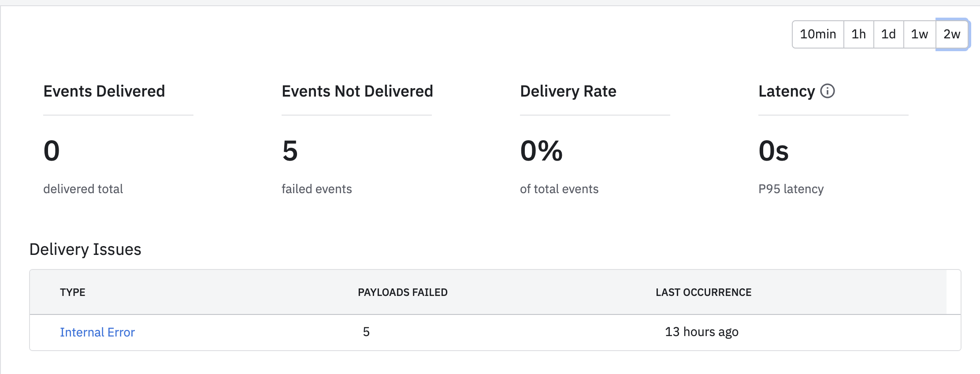This screenshot has width=980, height=374.
Task: Click the Delivery Rate heading
Action: pyautogui.click(x=568, y=91)
